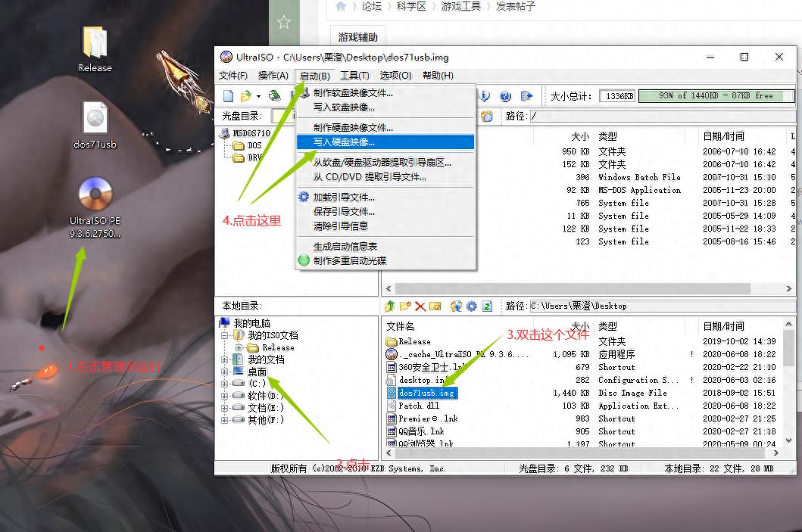802x532 pixels.
Task: Click the Open CD/DVD toolbar icon
Action: tap(275, 95)
